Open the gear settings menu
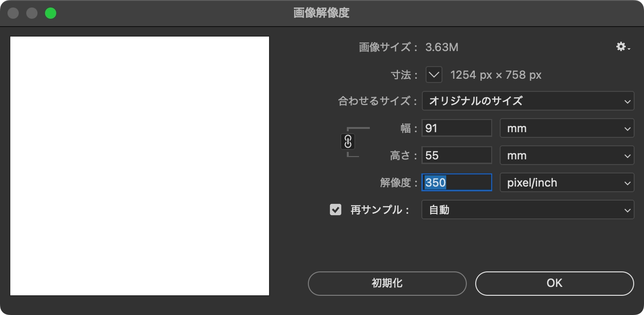644x315 pixels. (x=622, y=47)
